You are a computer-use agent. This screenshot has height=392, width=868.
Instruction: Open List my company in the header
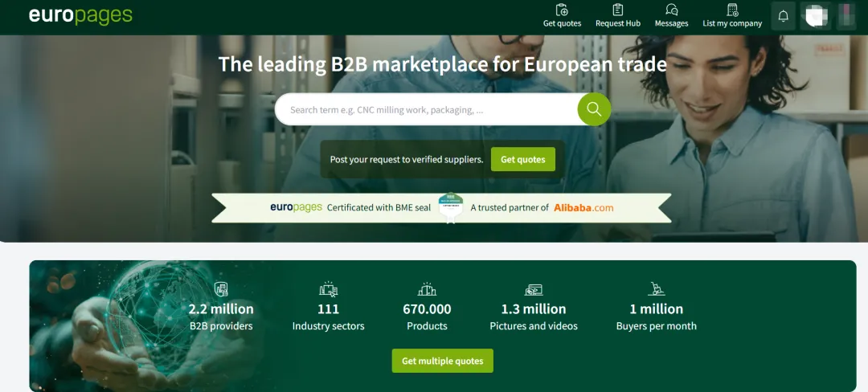click(732, 15)
